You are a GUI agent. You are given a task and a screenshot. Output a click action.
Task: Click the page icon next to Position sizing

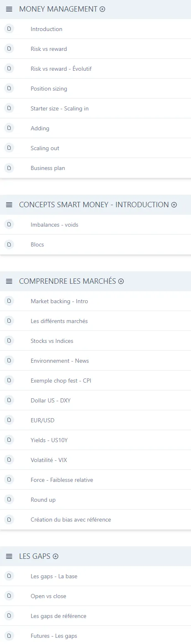(9, 88)
